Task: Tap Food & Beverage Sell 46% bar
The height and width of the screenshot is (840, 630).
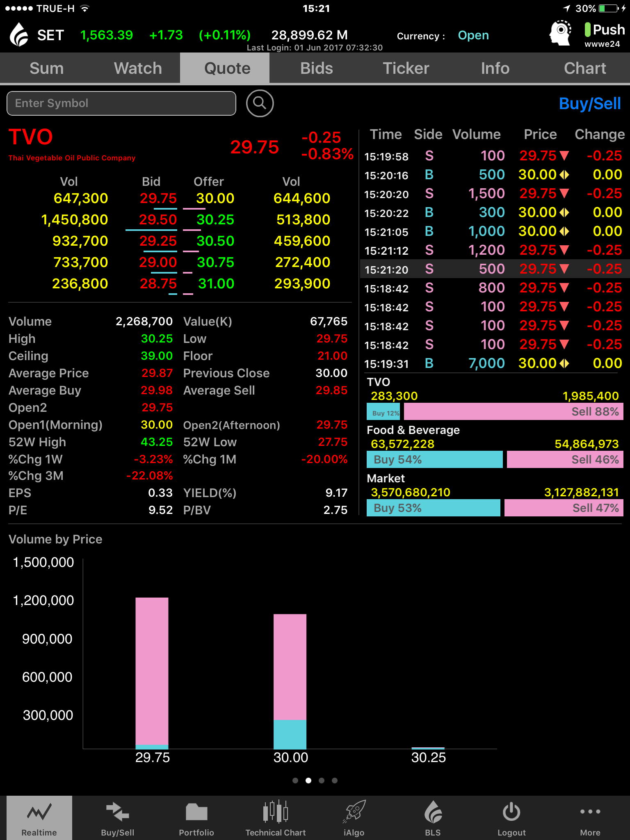Action: tap(565, 459)
